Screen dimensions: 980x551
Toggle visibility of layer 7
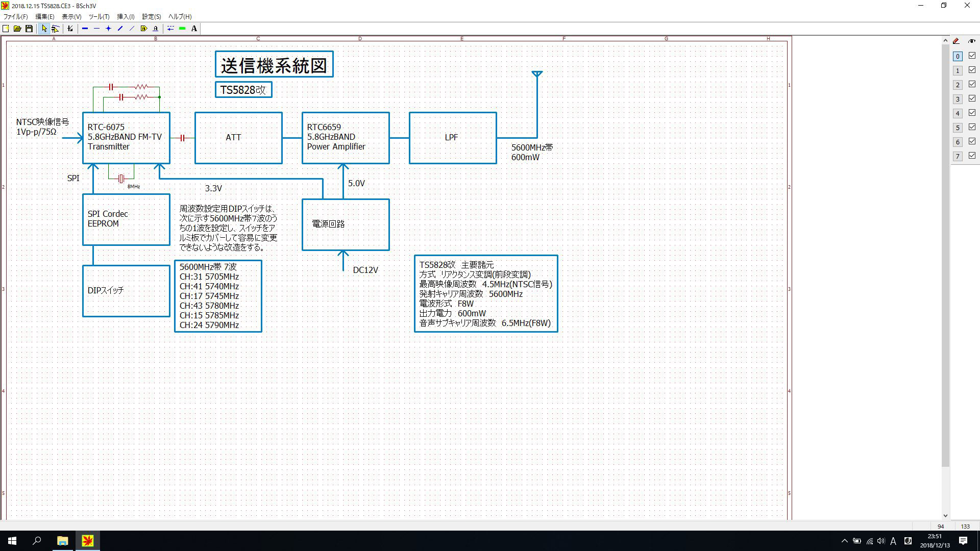972,156
